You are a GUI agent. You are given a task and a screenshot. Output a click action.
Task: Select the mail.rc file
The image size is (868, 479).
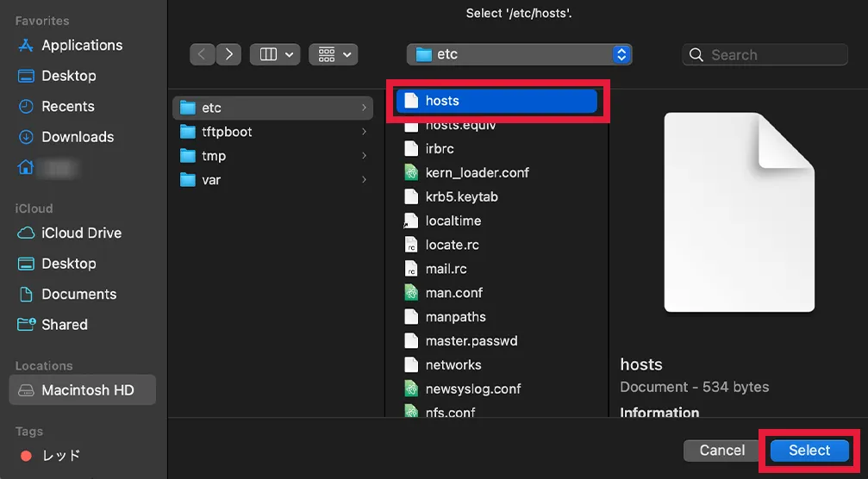pos(496,269)
